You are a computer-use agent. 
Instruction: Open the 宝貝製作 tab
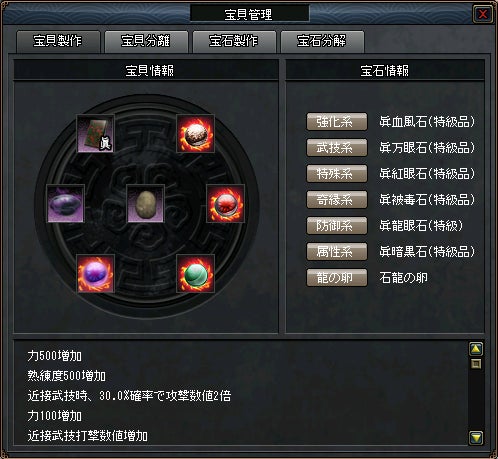click(x=58, y=41)
